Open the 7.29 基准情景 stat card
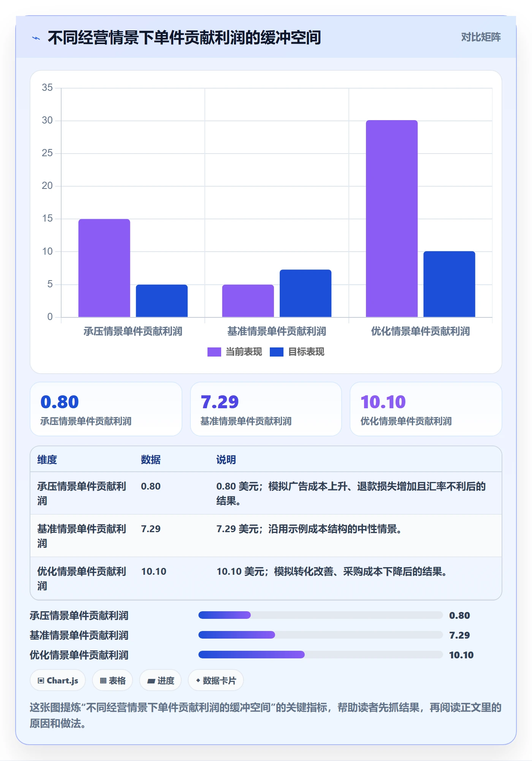The image size is (532, 761). (x=266, y=409)
